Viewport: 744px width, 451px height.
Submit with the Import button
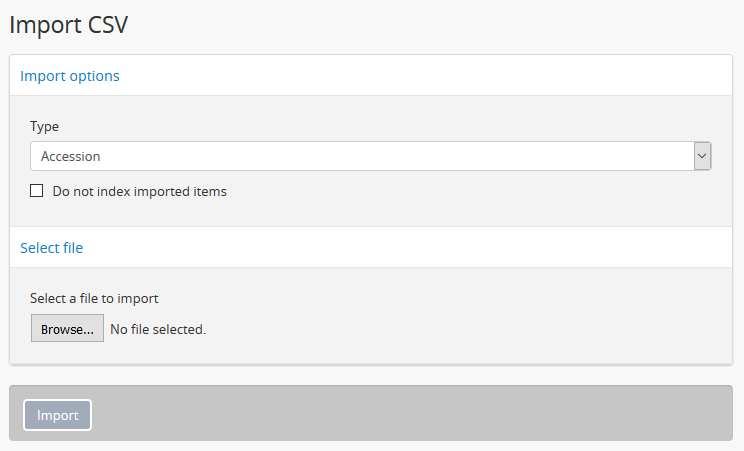pyautogui.click(x=57, y=415)
